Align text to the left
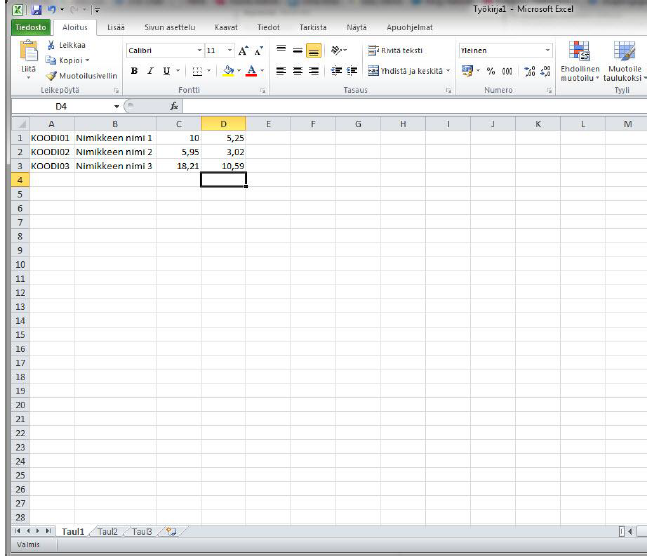 coord(281,71)
